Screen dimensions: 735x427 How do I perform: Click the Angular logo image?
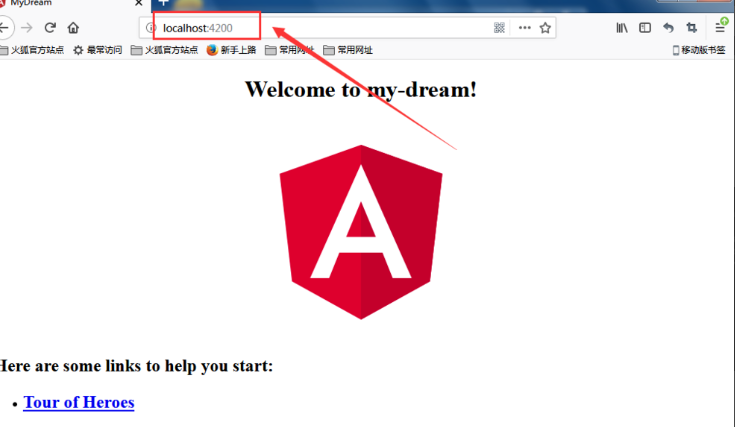361,232
